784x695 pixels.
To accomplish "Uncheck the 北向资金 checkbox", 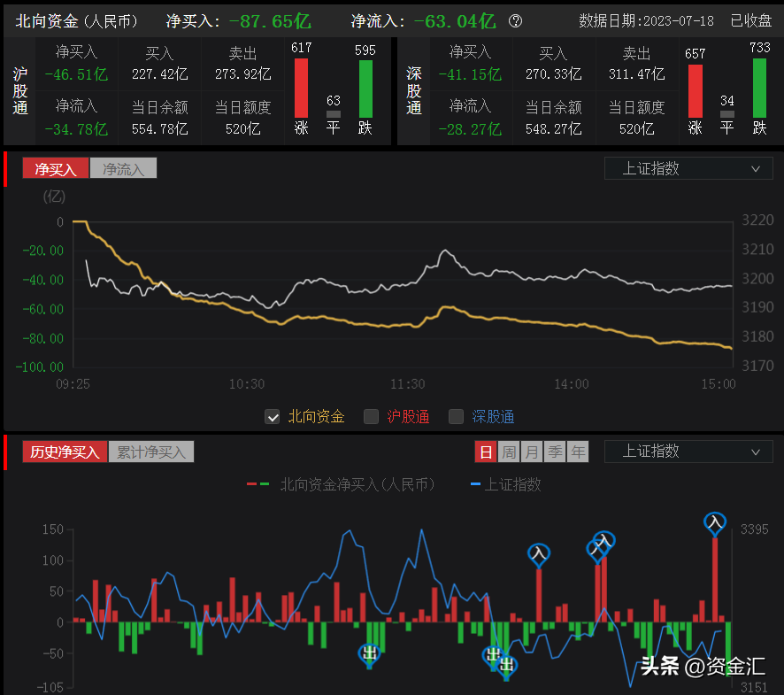I will pos(273,416).
